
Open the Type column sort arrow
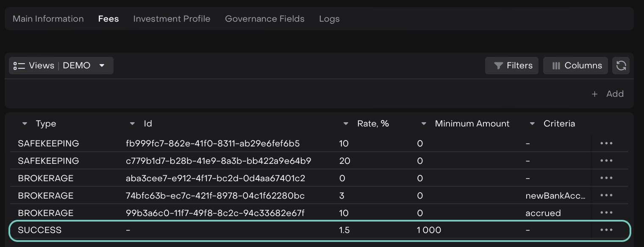[25, 124]
